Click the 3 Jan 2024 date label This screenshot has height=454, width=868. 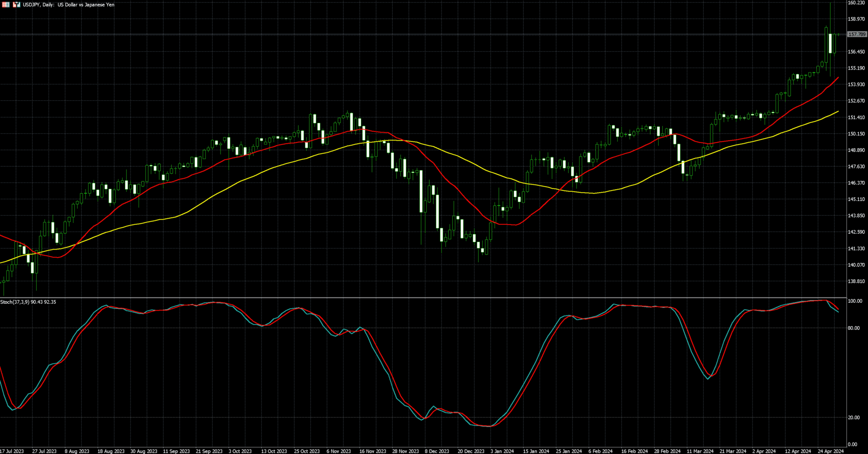coord(502,451)
